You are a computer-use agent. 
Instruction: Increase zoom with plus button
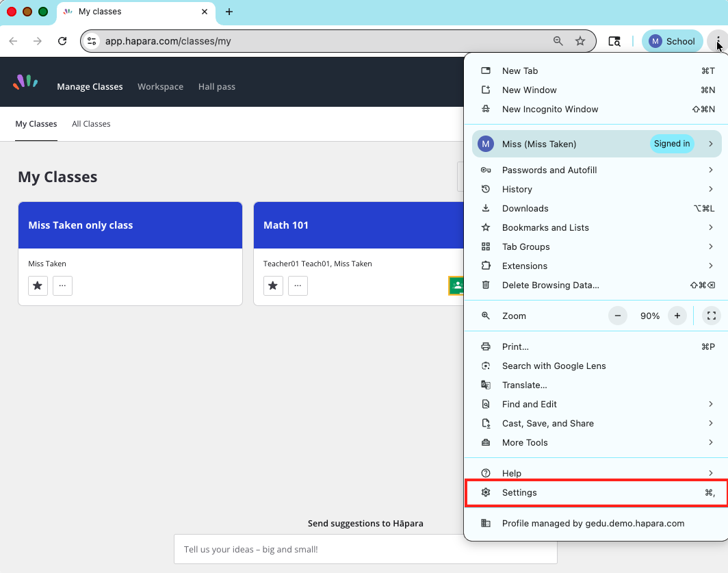[677, 316]
